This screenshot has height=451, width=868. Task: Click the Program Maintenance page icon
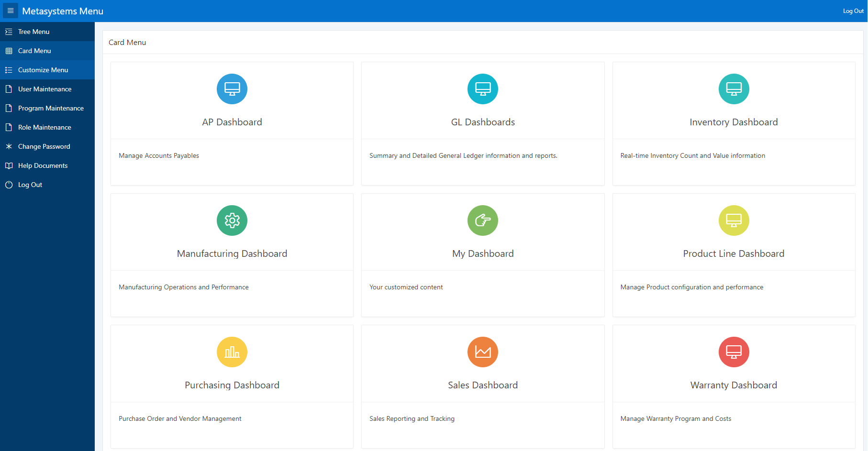[9, 108]
